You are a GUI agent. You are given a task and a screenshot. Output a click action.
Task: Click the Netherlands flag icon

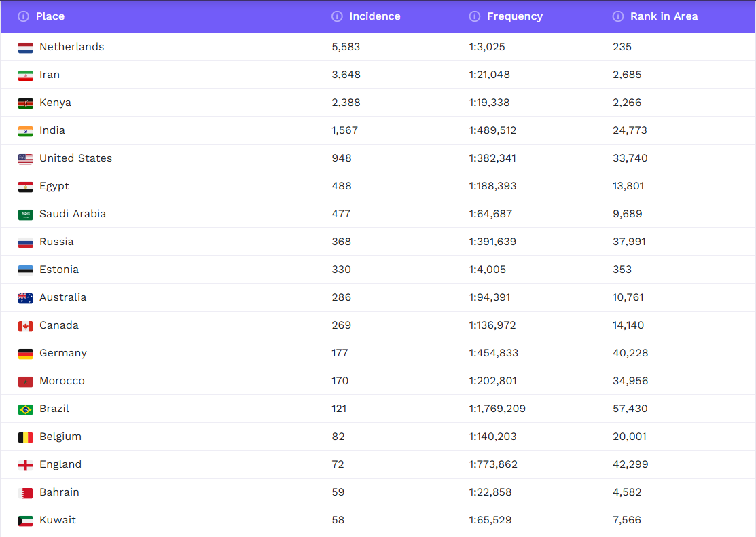(25, 48)
